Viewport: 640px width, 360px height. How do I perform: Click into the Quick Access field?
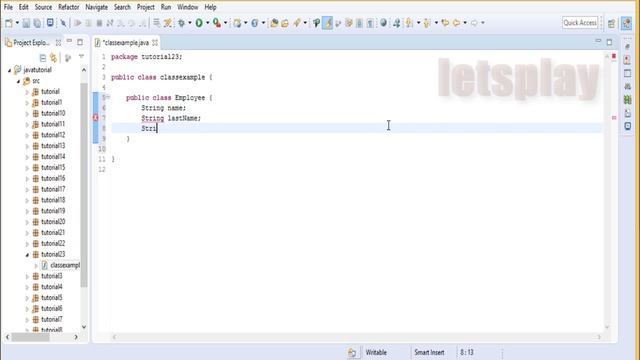580,23
